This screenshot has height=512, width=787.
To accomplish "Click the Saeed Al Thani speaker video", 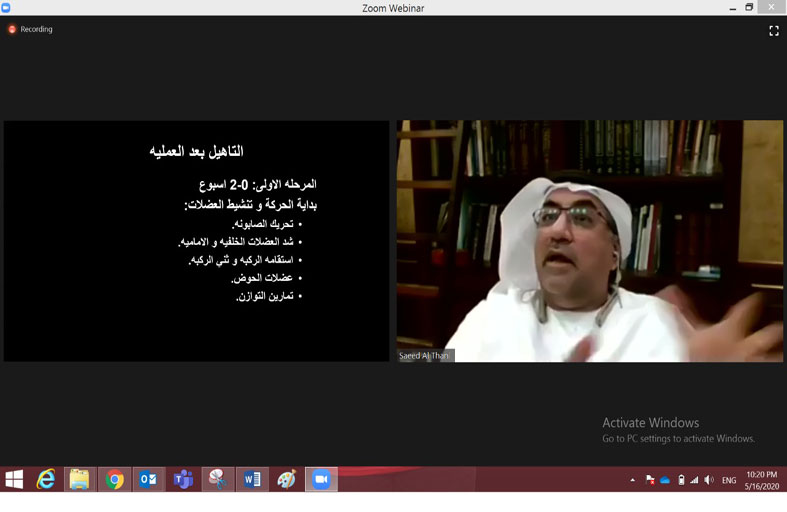I will tap(590, 240).
